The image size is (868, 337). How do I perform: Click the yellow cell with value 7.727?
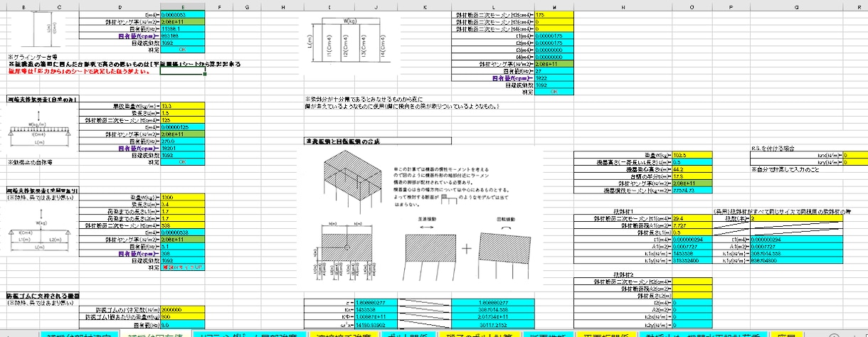[692, 225]
